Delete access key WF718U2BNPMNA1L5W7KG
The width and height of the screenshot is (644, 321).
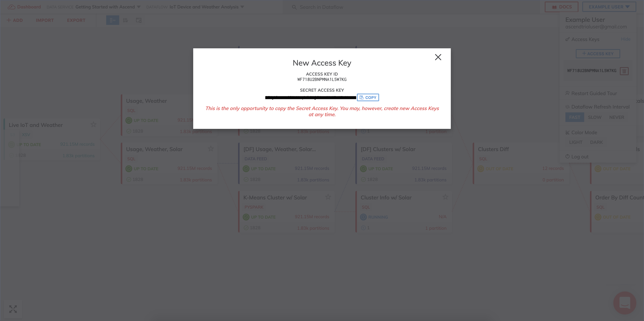coord(624,71)
